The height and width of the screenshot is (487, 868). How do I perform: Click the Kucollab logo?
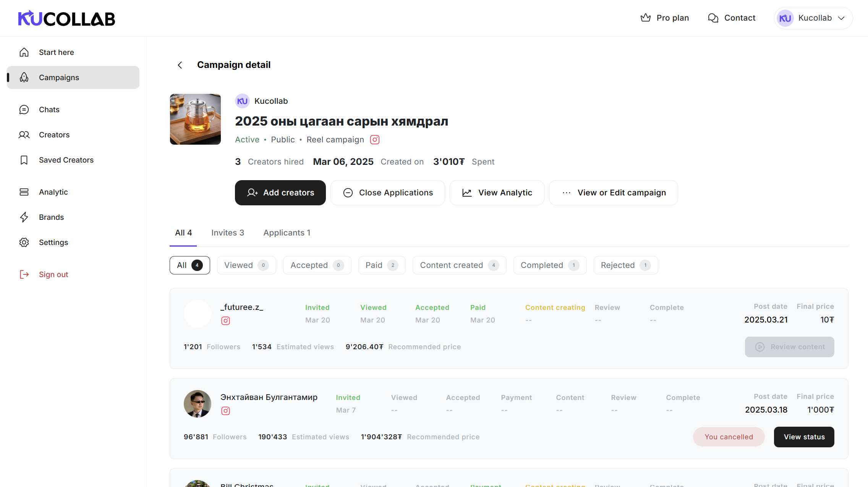[x=66, y=18]
